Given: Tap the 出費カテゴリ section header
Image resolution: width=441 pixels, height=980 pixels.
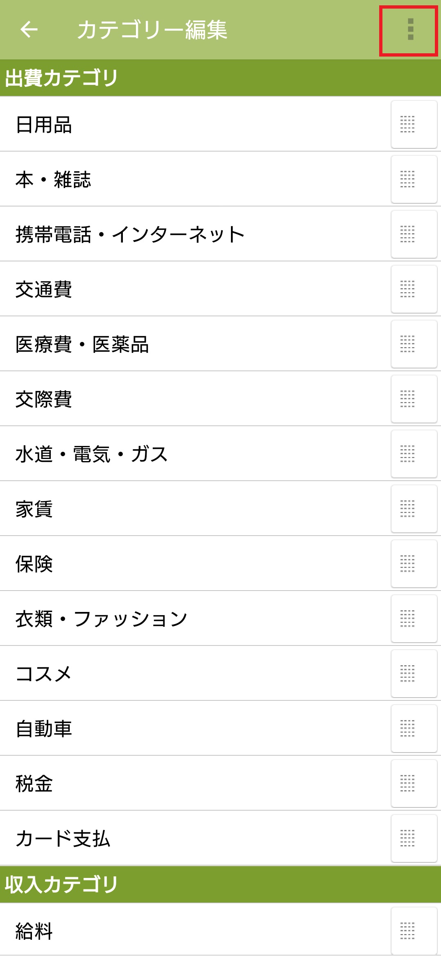Looking at the screenshot, I should pyautogui.click(x=61, y=78).
